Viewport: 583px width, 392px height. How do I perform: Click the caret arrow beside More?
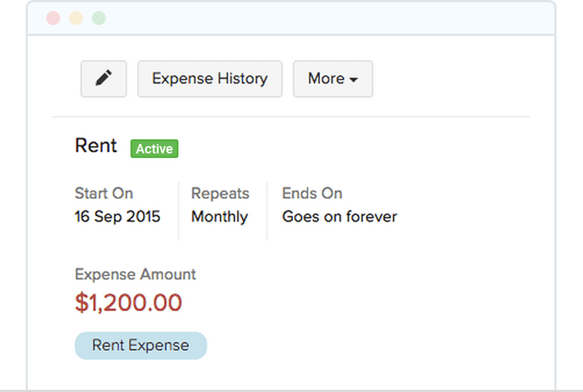[x=354, y=80]
